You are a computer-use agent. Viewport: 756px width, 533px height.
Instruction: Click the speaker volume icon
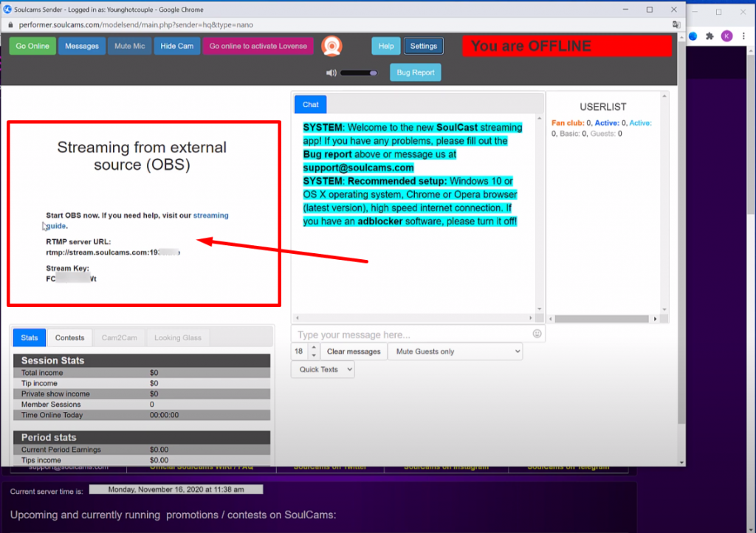[x=331, y=73]
